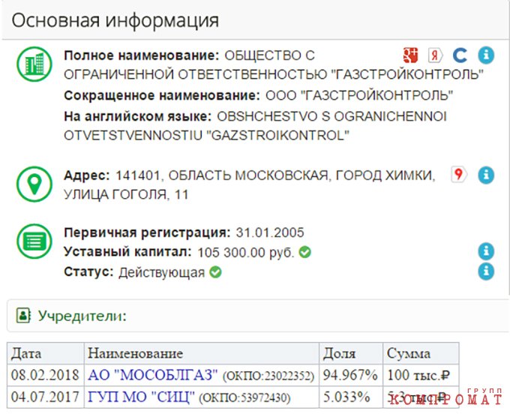This screenshot has width=510, height=420.
Task: Click the blue C icon
Action: click(460, 55)
